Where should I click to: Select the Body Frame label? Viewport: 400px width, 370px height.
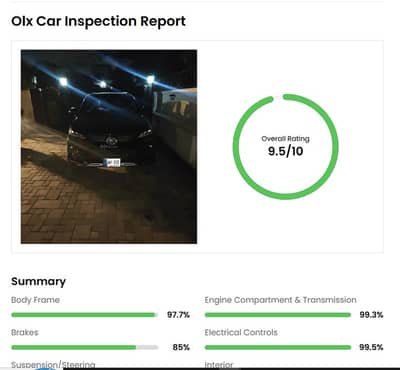pyautogui.click(x=35, y=300)
